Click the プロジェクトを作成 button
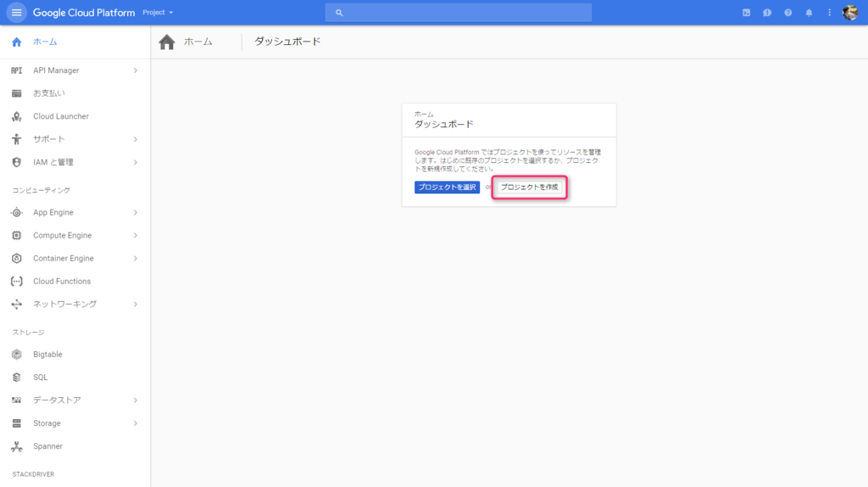Viewport: 868px width, 487px height. pos(529,188)
